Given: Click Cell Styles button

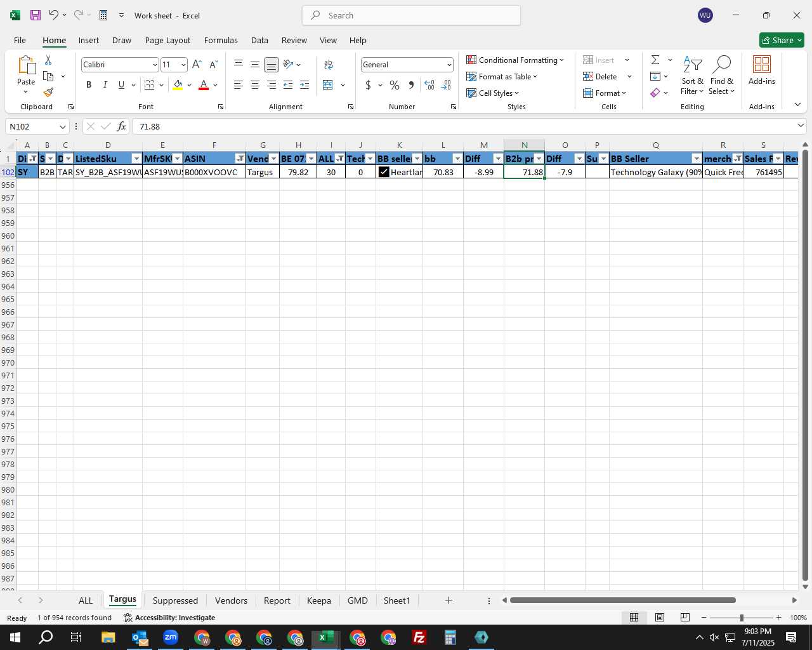Looking at the screenshot, I should [x=493, y=93].
